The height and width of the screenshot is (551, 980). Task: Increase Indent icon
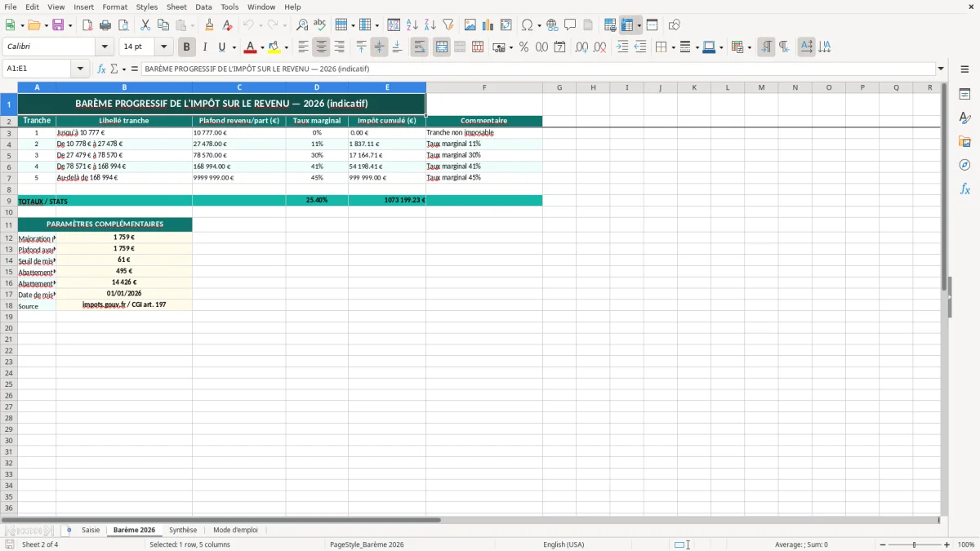click(622, 47)
